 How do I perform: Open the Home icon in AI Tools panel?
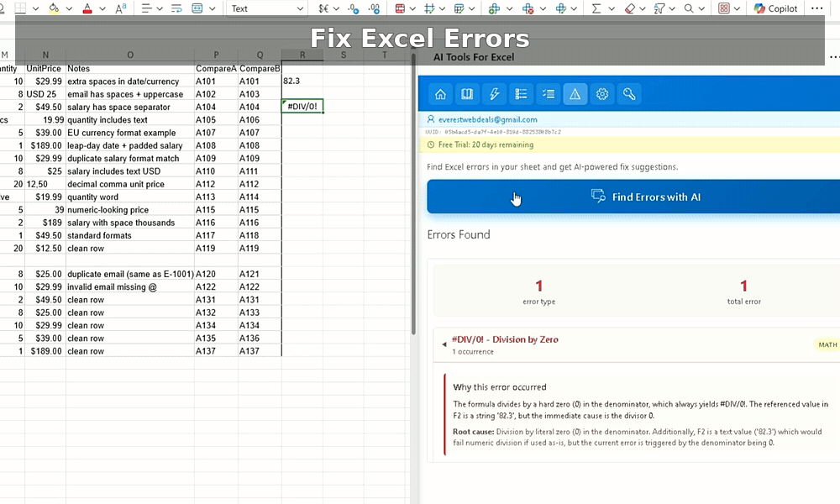pyautogui.click(x=440, y=94)
